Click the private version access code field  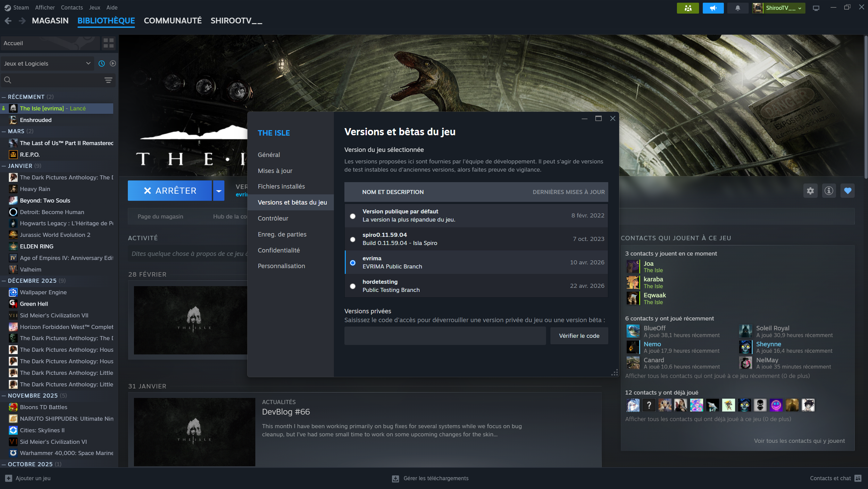[x=445, y=336]
